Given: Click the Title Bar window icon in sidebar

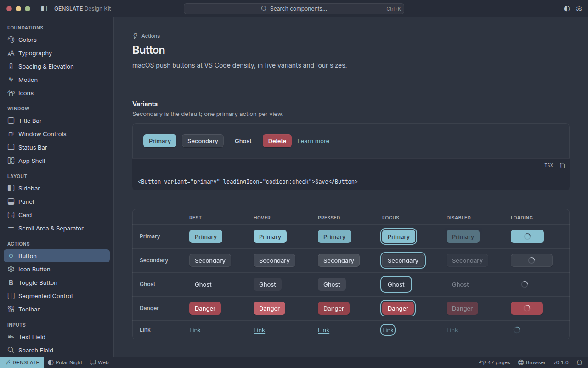Looking at the screenshot, I should click(x=11, y=121).
